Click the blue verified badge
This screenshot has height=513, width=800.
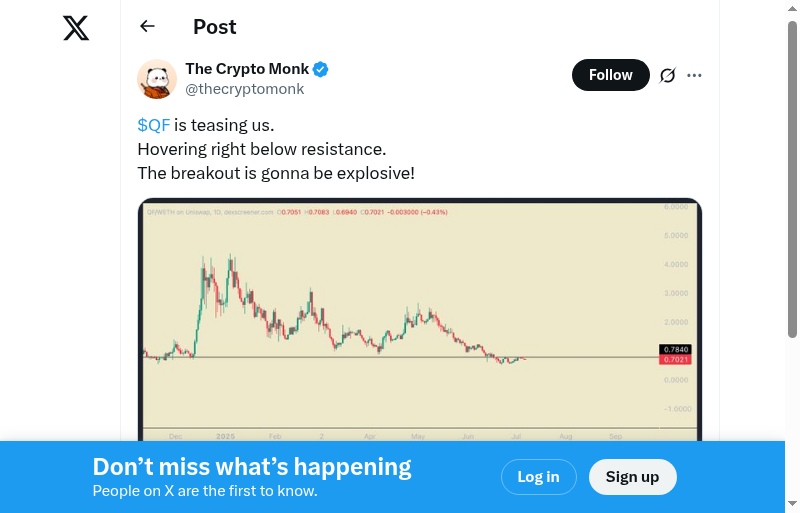321,70
